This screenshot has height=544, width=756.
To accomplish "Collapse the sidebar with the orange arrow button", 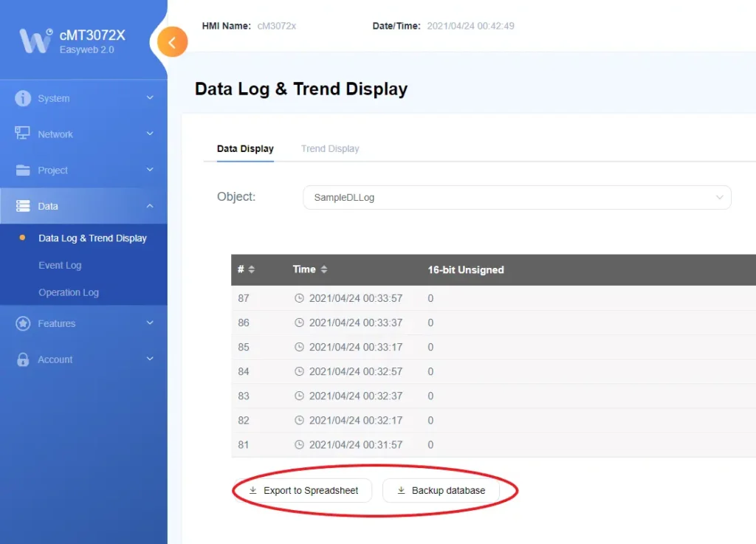I will click(172, 42).
